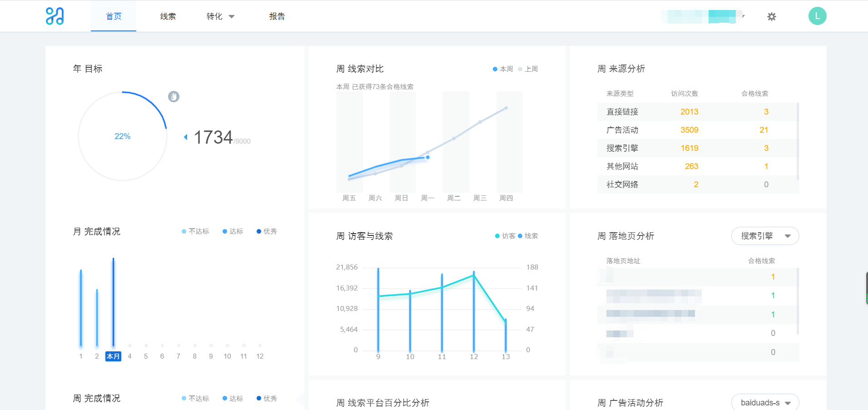Toggle the 上周 legend in 周 线索对比
868x410 pixels.
[x=528, y=69]
